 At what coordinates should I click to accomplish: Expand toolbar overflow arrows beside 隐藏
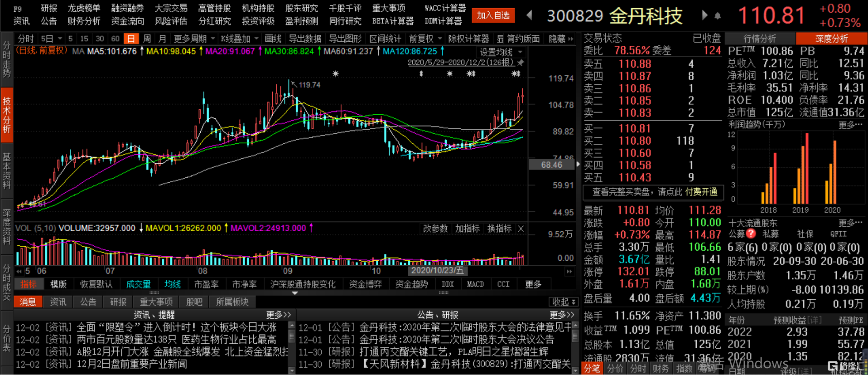[570, 39]
